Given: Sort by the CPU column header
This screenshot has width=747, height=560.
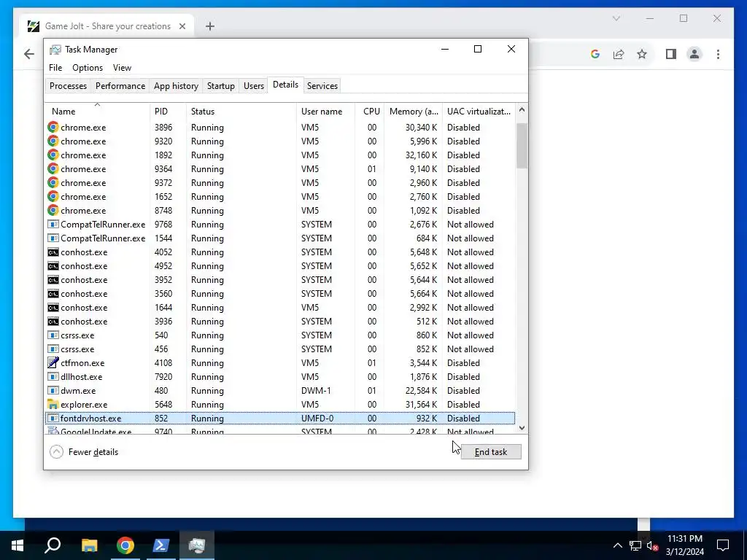Looking at the screenshot, I should tap(370, 111).
